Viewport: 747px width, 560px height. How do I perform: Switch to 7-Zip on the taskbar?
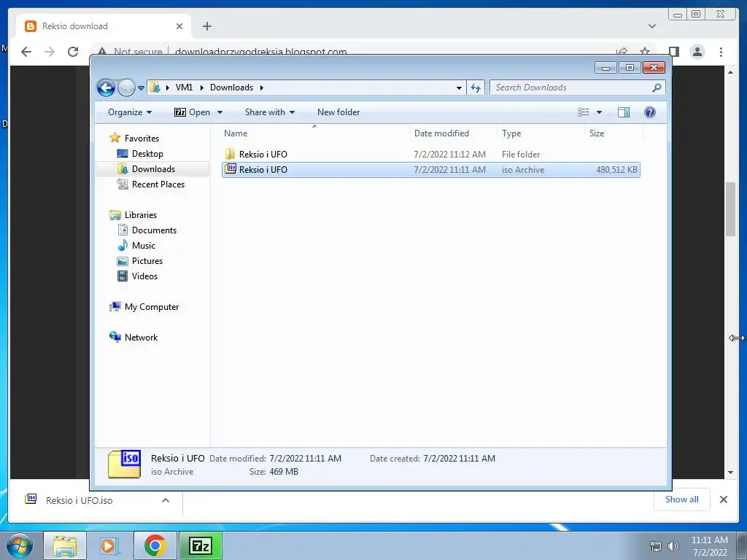click(200, 545)
